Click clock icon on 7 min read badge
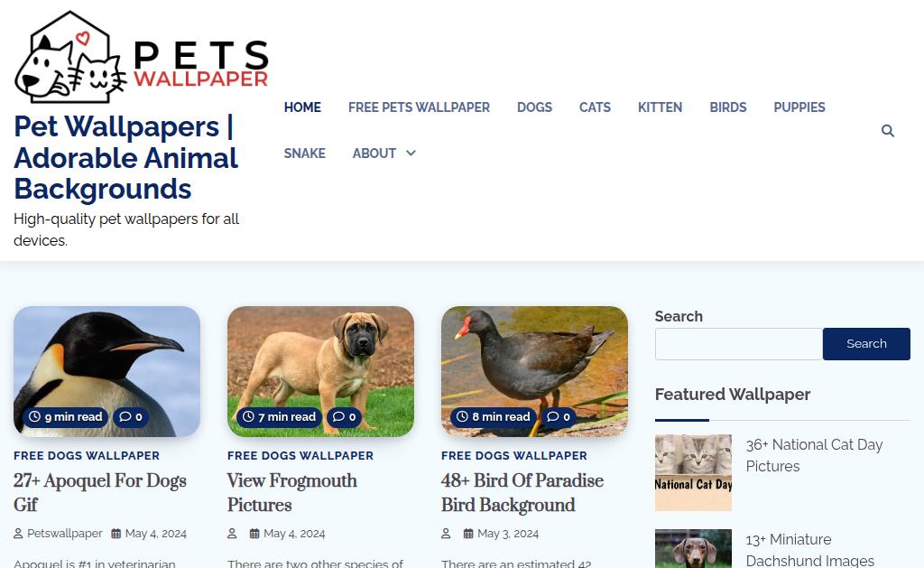 [x=249, y=416]
